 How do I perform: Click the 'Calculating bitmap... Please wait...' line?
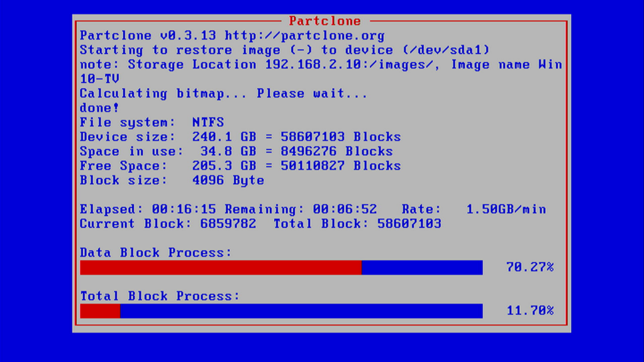click(223, 94)
